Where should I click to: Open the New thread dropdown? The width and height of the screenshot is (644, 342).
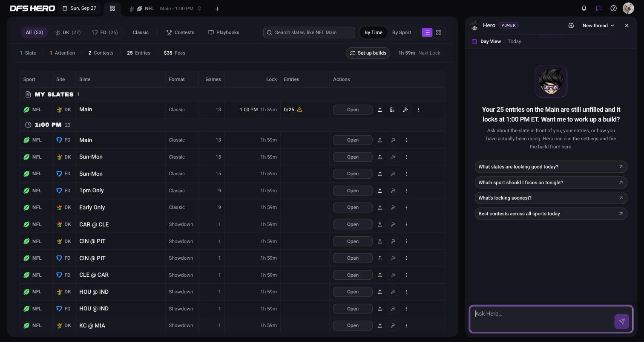coord(598,26)
